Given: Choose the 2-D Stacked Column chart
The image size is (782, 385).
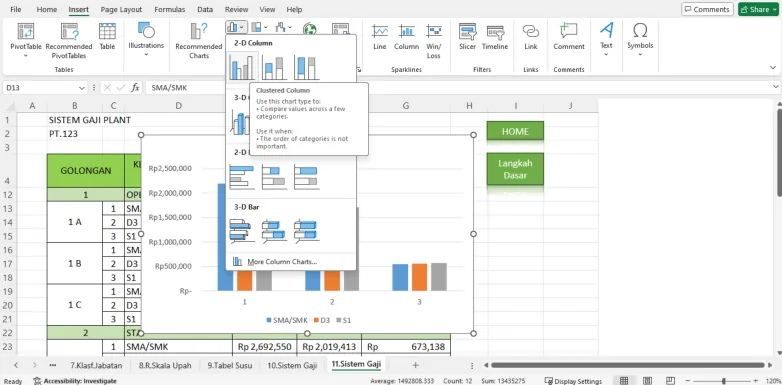Looking at the screenshot, I should coord(274,67).
